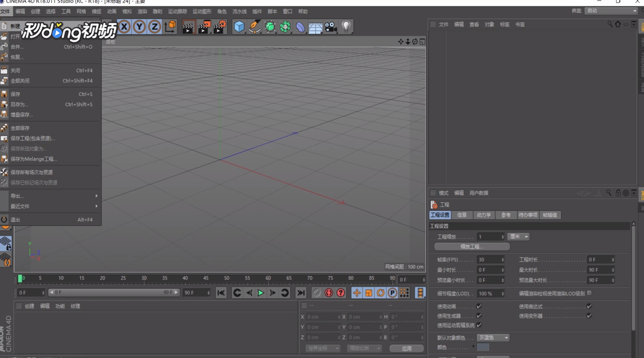Click the timeline filmstrip layout icon
This screenshot has height=358, width=644.
coord(420,293)
